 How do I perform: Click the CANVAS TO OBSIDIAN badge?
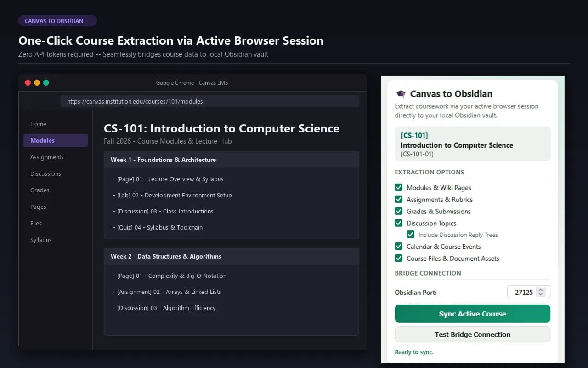(57, 21)
